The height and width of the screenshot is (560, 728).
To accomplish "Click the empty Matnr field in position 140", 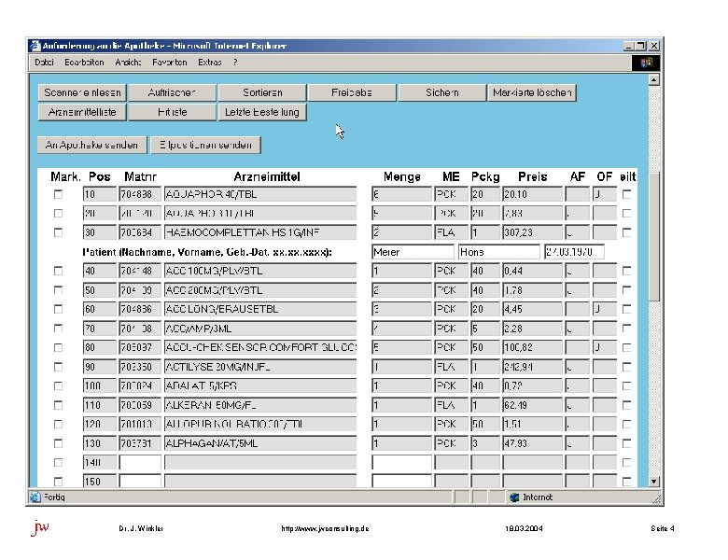I will click(140, 463).
